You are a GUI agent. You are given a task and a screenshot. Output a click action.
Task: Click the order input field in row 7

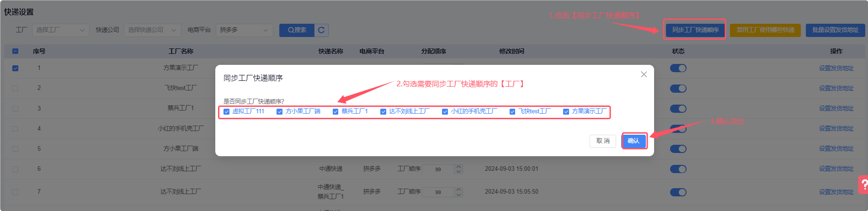[x=438, y=192]
